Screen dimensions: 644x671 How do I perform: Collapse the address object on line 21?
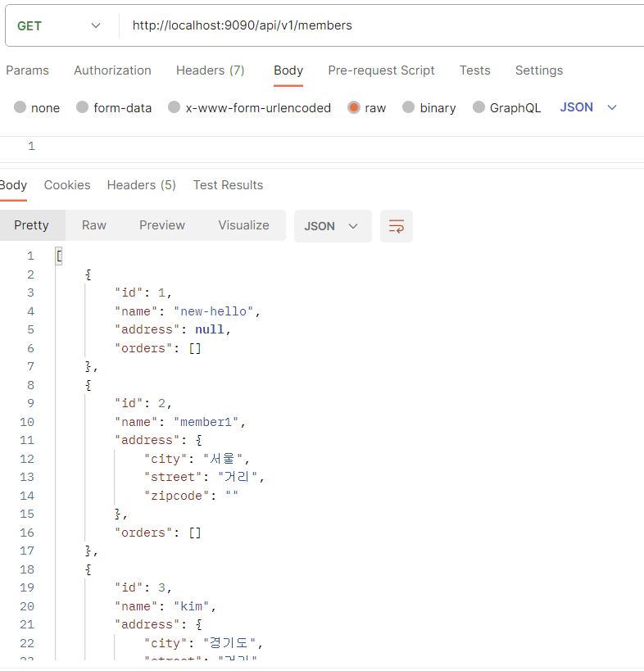199,625
